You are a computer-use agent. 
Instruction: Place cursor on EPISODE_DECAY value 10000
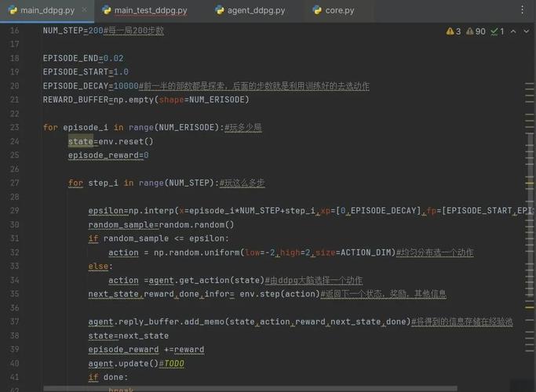(126, 86)
